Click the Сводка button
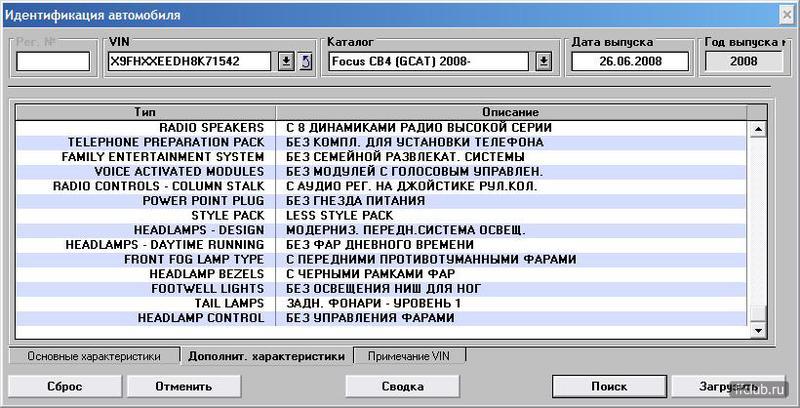The width and height of the screenshot is (800, 408). click(403, 387)
